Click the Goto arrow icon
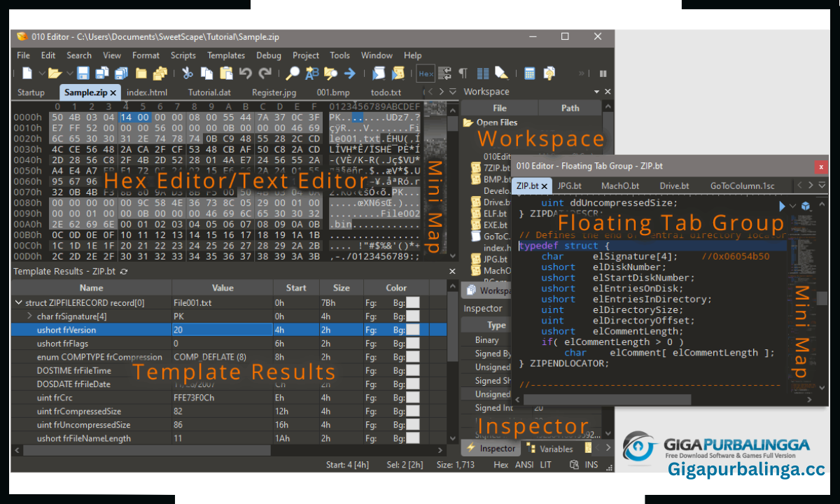 point(349,73)
